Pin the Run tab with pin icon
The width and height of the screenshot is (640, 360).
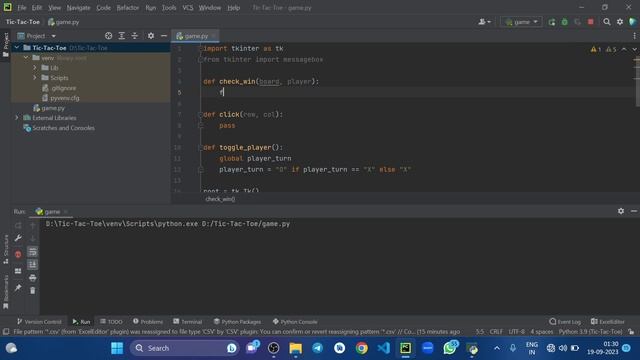(18, 288)
